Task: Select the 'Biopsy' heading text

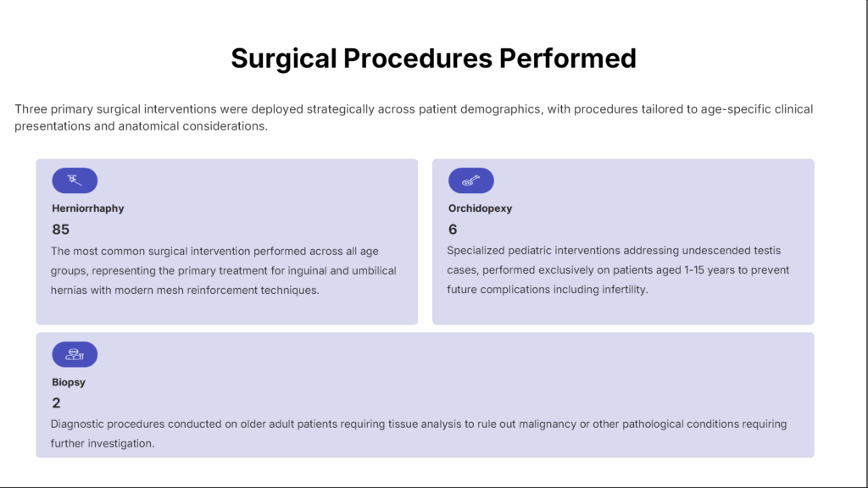Action: [69, 382]
